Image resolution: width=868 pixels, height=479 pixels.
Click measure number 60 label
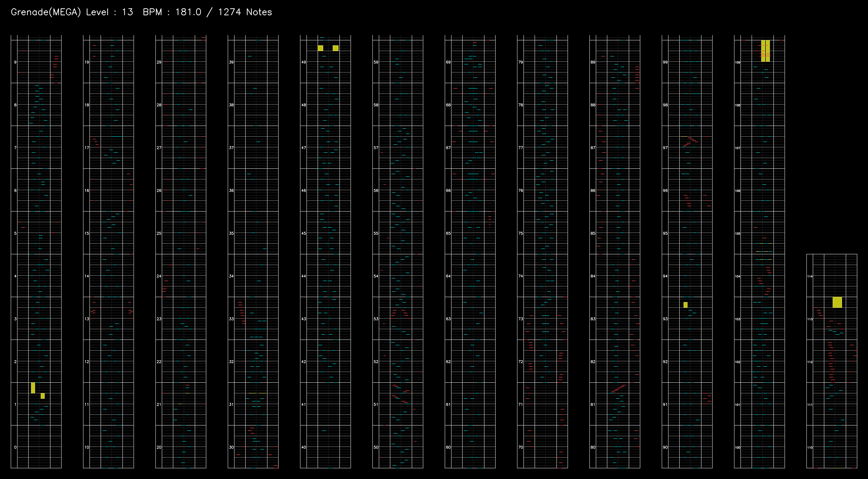tap(449, 447)
